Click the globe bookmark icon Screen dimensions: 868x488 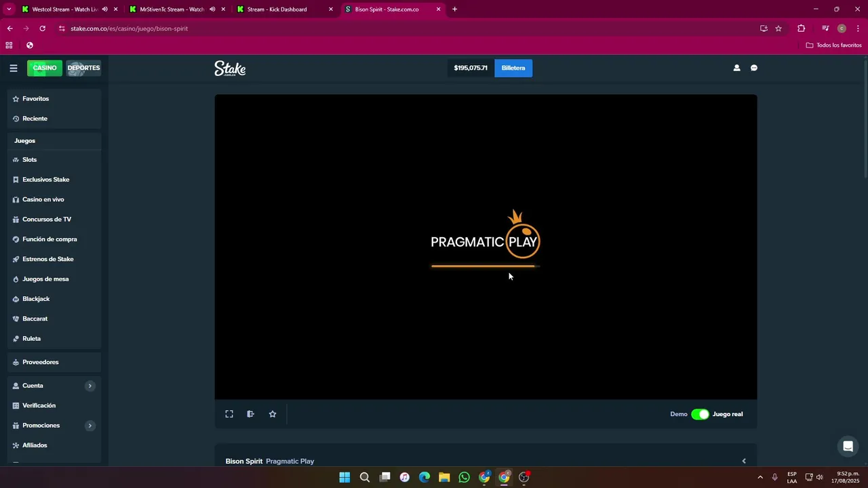(x=30, y=45)
